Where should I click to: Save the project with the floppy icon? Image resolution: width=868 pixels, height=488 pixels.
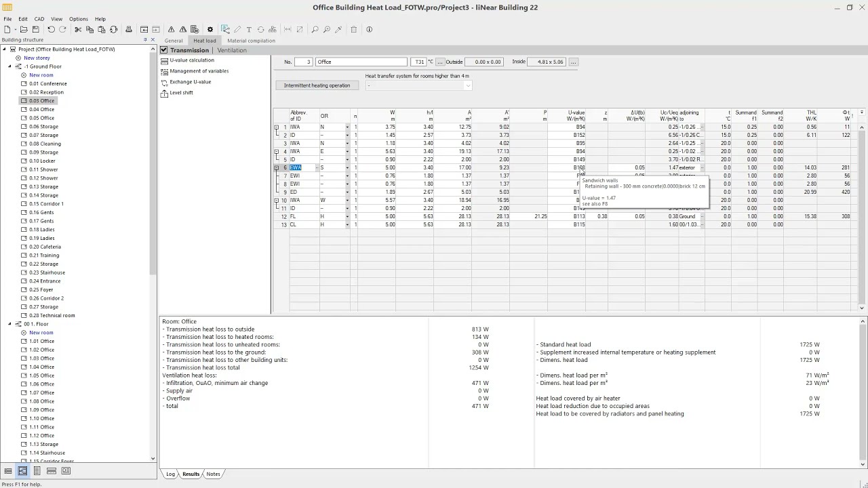click(35, 29)
